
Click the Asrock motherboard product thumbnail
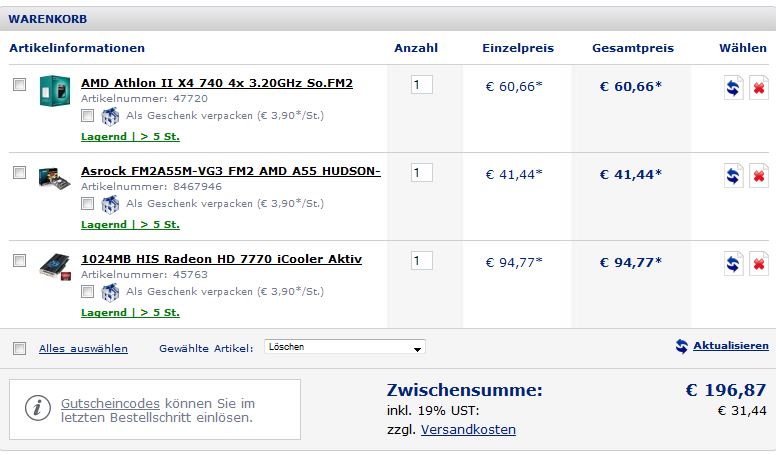click(x=54, y=178)
